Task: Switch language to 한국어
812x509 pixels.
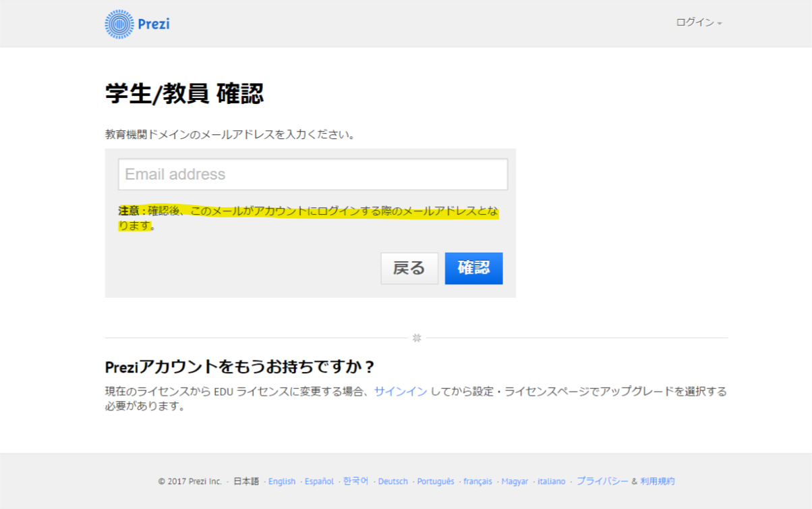Action: click(356, 481)
